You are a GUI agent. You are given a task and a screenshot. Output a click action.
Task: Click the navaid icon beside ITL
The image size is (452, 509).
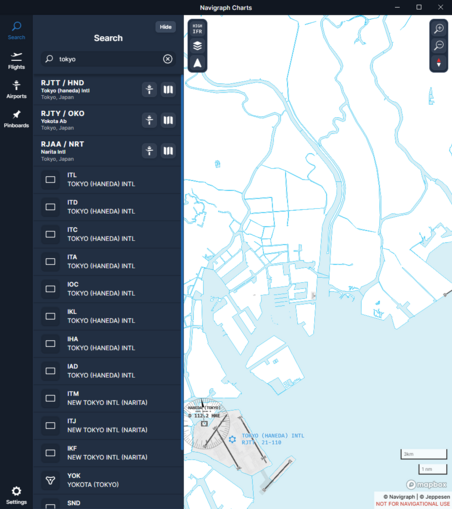(x=50, y=180)
